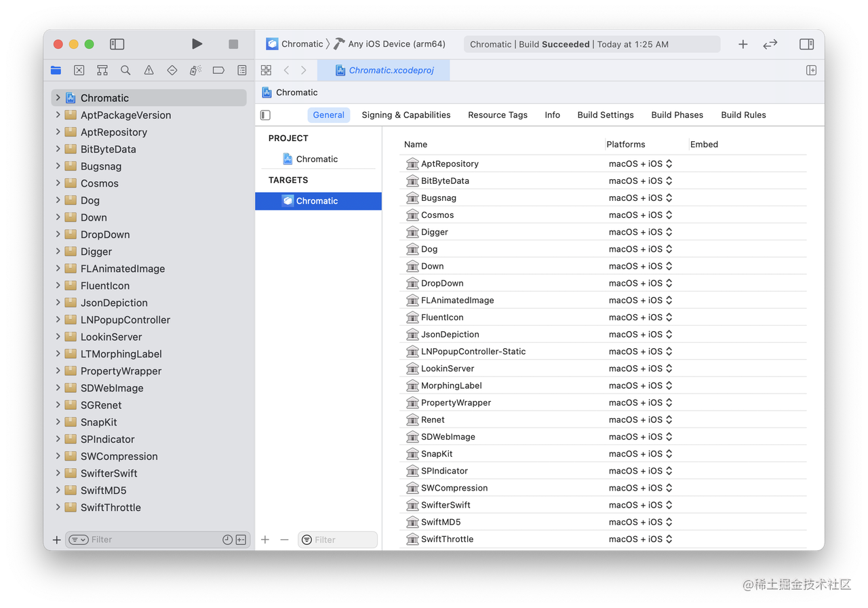Open the related items grid menu
The image size is (868, 608).
pos(266,71)
